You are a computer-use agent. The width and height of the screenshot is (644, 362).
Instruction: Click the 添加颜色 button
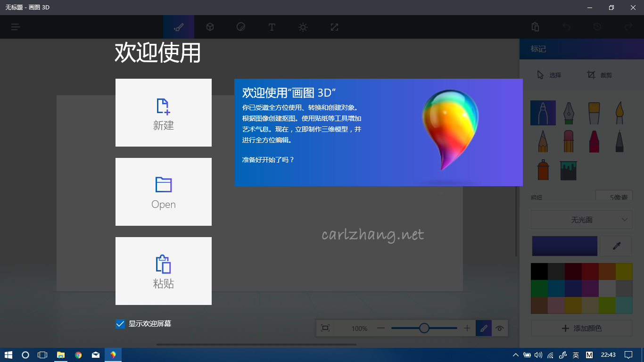coord(581,328)
